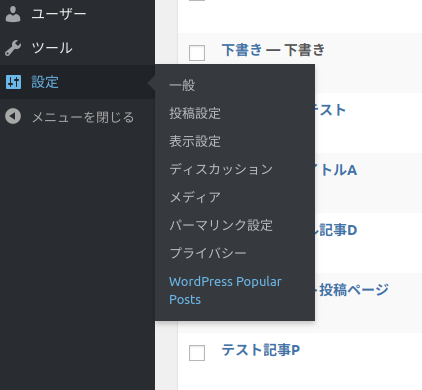Click the ツール wrench icon
The height and width of the screenshot is (390, 422).
pos(13,48)
